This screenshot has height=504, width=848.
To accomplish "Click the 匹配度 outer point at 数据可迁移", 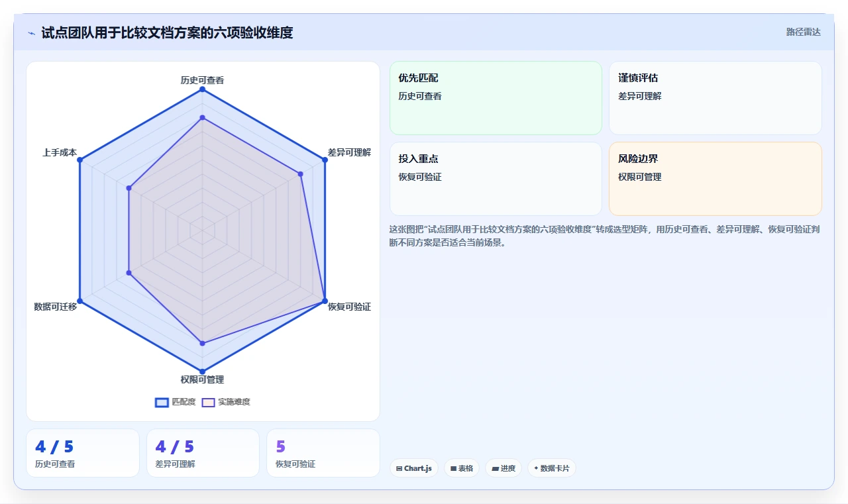I will [80, 301].
